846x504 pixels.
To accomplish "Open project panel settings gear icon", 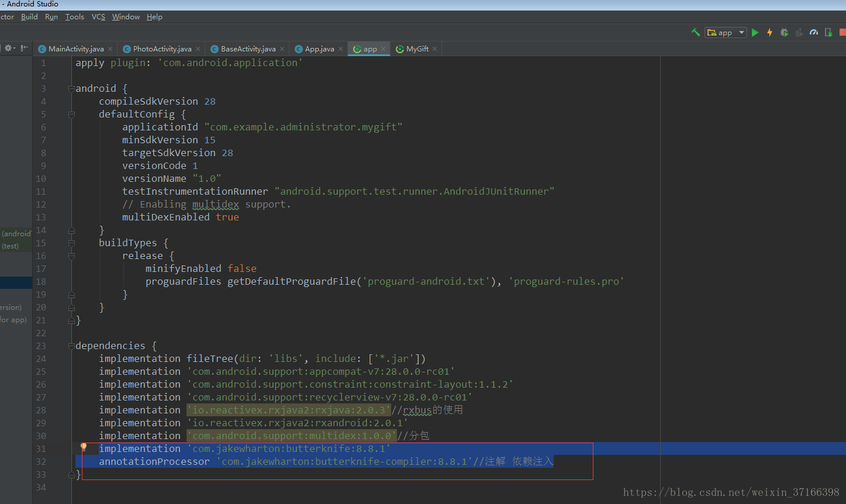I will pos(10,49).
